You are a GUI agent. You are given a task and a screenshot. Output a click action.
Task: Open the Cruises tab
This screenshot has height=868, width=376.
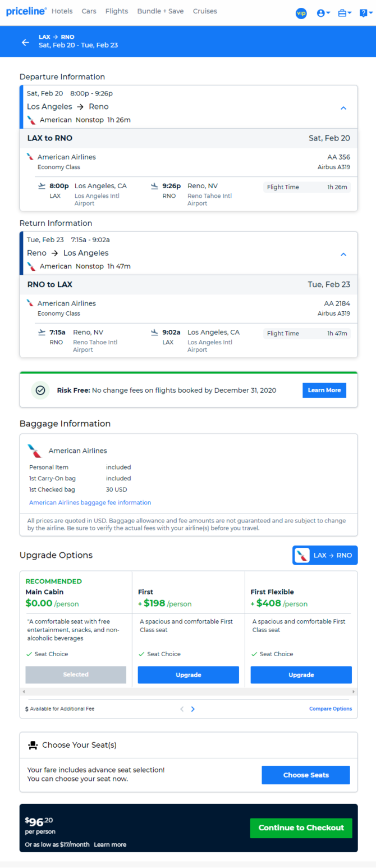point(205,11)
